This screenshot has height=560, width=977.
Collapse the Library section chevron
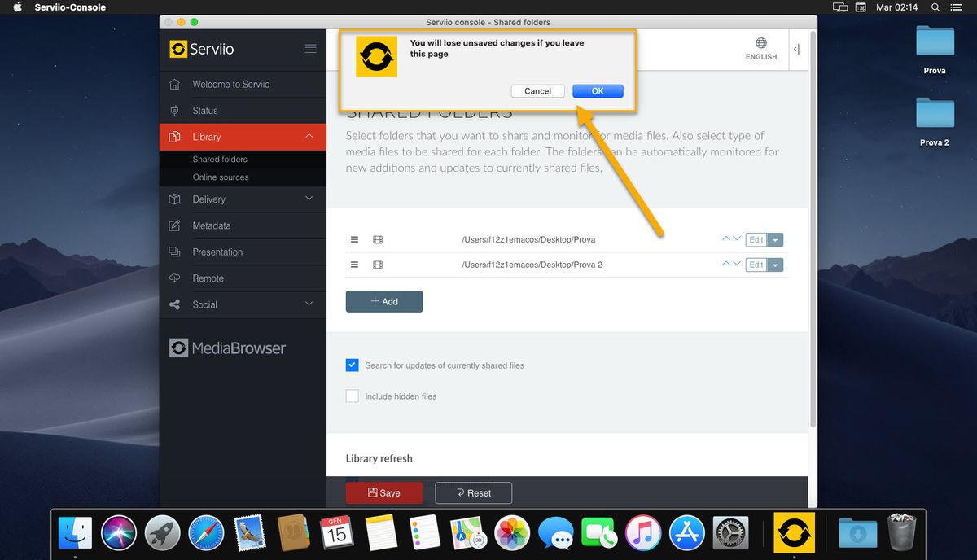tap(309, 136)
